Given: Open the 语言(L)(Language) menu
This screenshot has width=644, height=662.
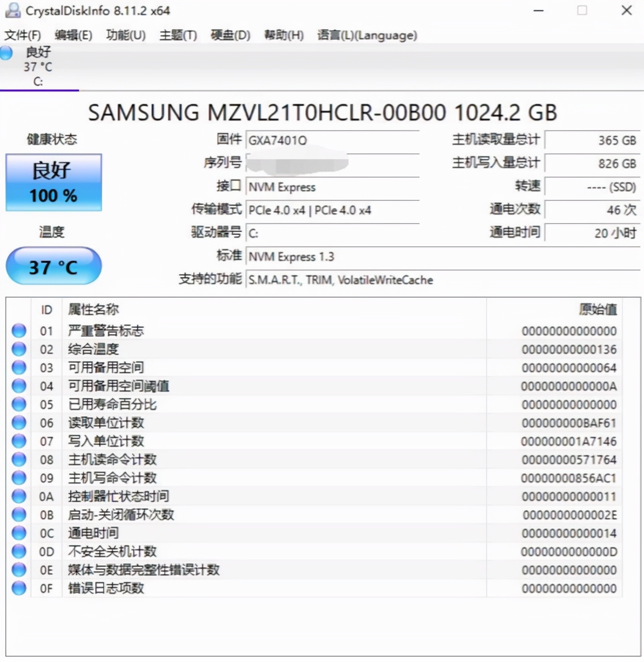Looking at the screenshot, I should click(366, 35).
